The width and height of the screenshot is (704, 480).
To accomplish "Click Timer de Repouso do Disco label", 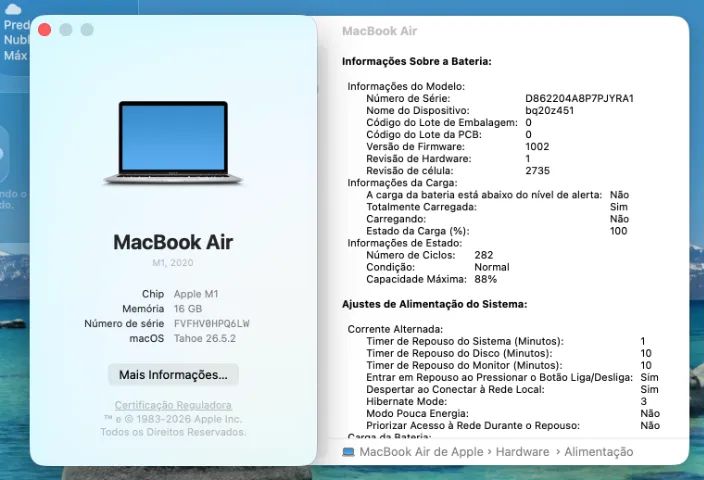I will coord(459,353).
